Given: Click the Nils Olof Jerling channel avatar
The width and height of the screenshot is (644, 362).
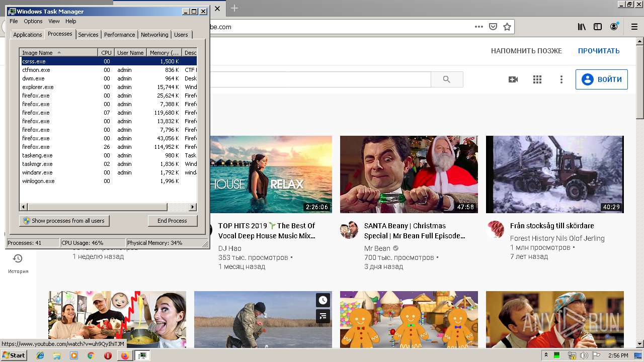Looking at the screenshot, I should point(495,230).
